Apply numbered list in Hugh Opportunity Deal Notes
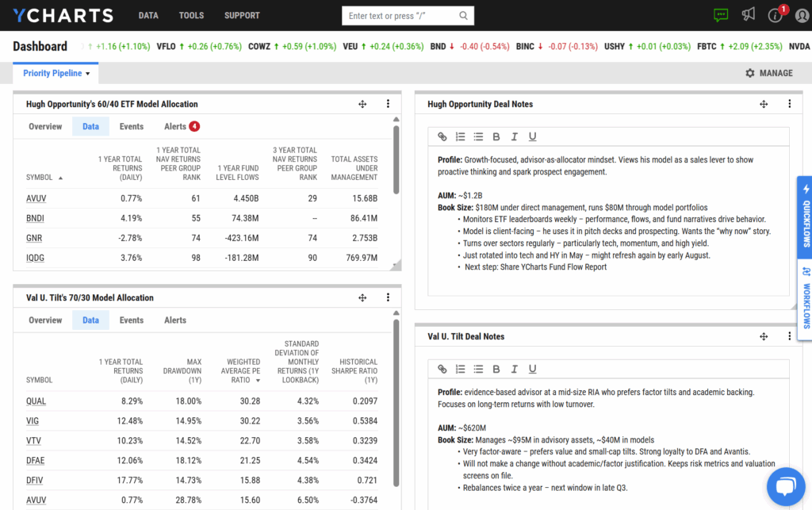812x510 pixels. pos(461,136)
